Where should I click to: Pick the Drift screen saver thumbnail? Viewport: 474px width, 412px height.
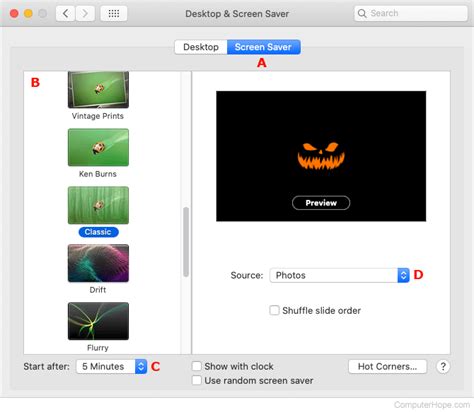point(98,263)
